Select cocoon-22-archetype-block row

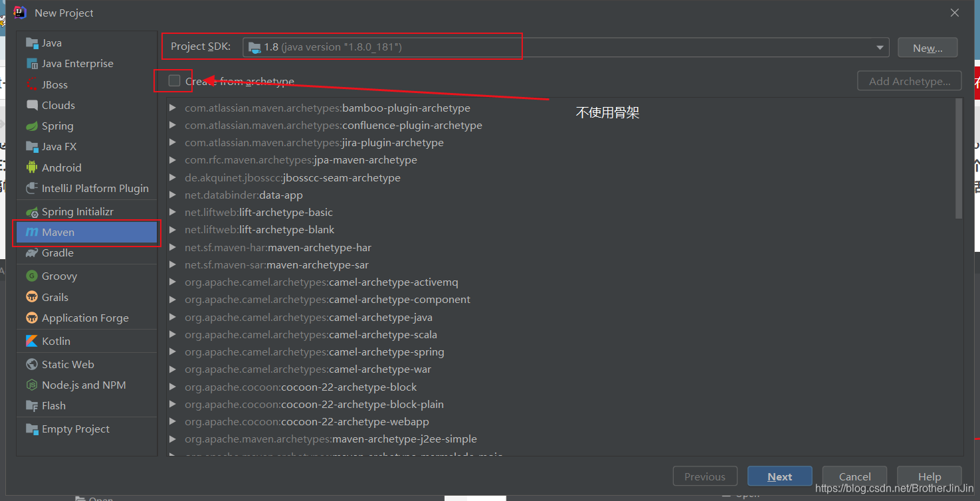(561, 387)
